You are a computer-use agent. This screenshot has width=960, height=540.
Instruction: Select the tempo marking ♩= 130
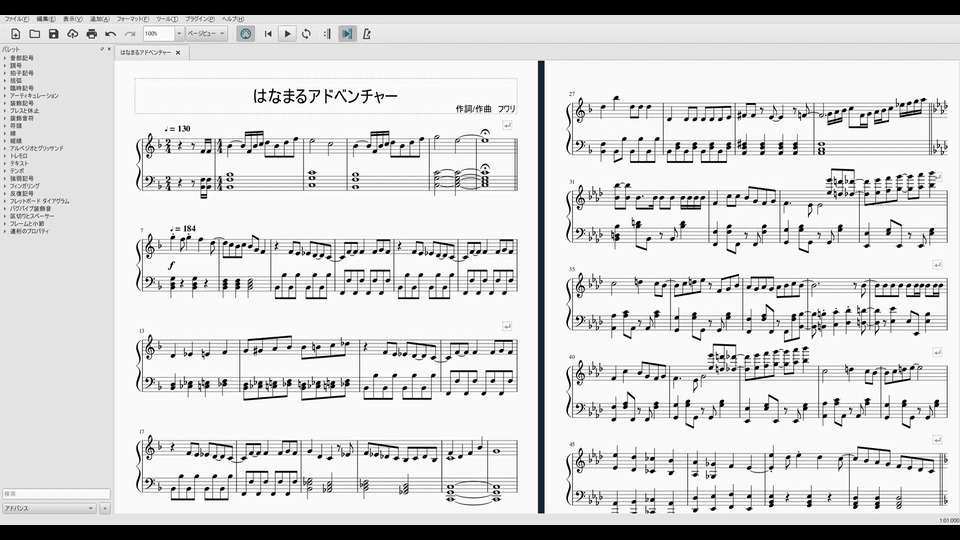pos(178,129)
